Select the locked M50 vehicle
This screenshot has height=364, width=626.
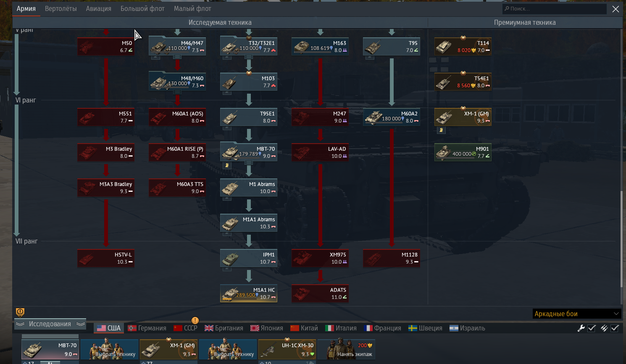click(x=106, y=46)
